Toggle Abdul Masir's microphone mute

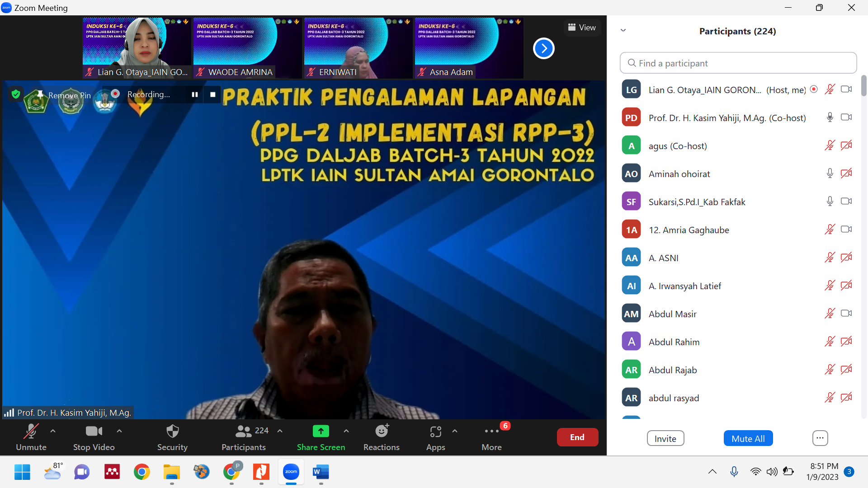pos(829,314)
